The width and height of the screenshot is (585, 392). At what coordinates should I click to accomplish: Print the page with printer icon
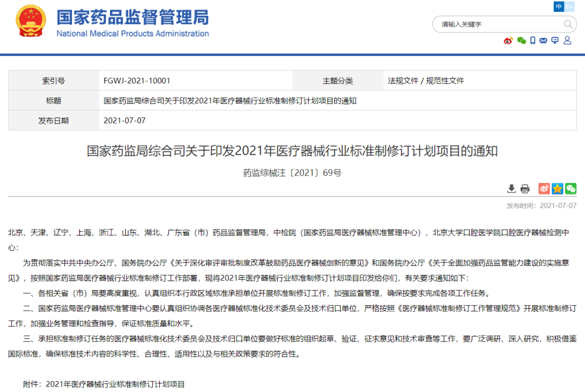pos(525,189)
